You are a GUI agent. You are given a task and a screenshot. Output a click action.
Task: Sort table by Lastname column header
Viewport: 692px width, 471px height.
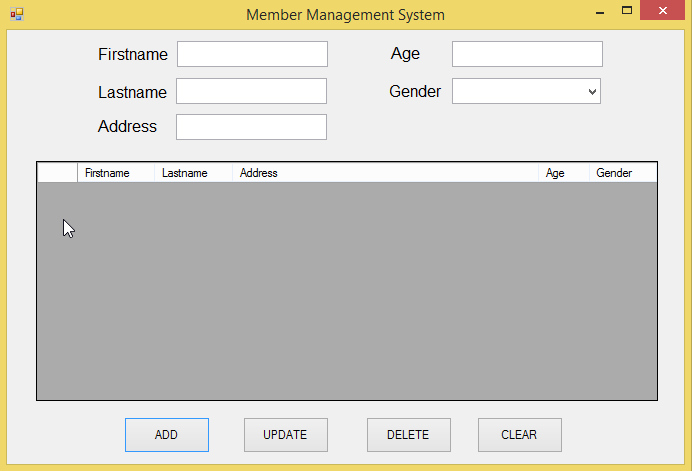(193, 173)
